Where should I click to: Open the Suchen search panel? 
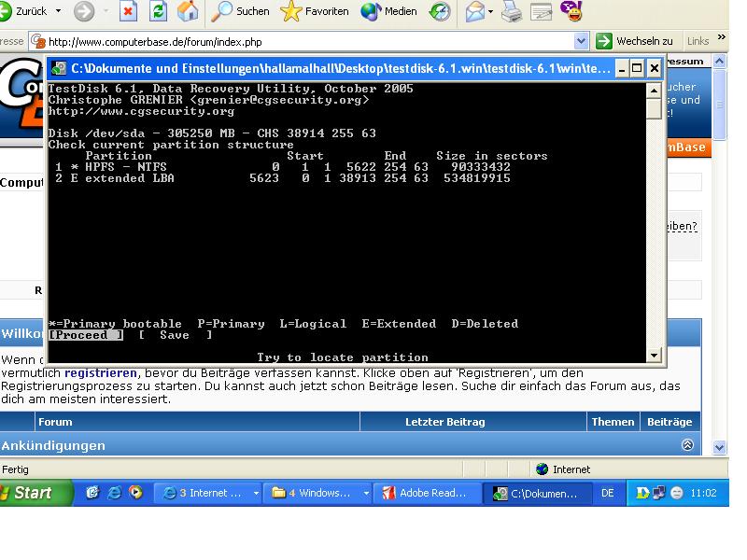pos(240,11)
